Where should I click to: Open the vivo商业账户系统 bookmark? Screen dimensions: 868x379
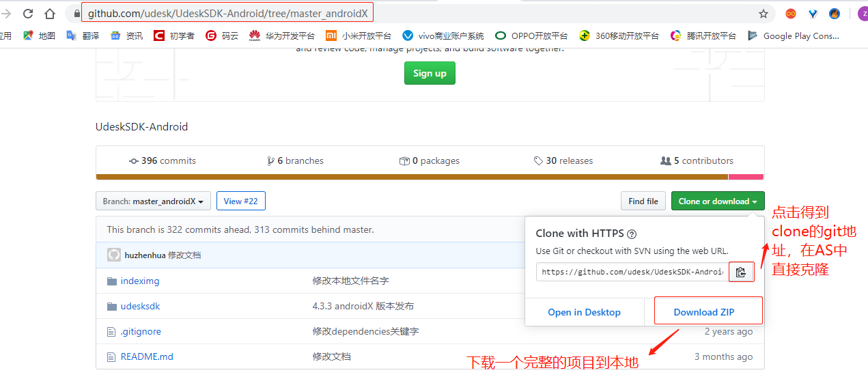click(x=443, y=36)
